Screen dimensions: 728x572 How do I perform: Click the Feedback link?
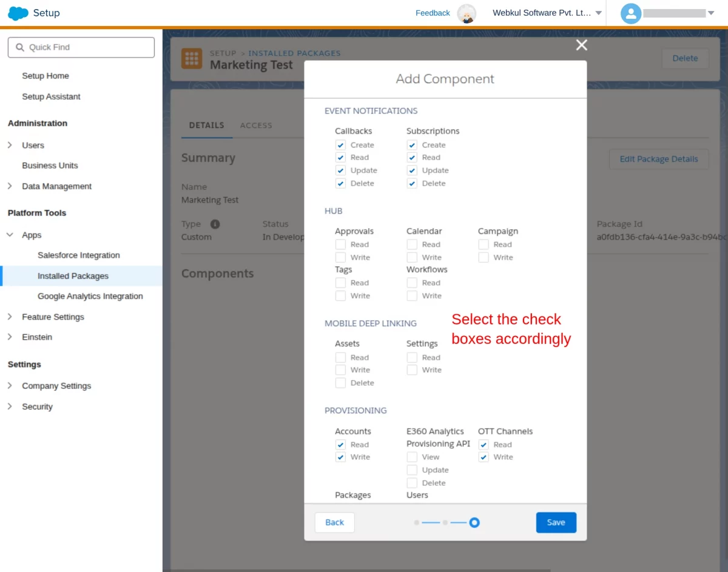coord(433,13)
